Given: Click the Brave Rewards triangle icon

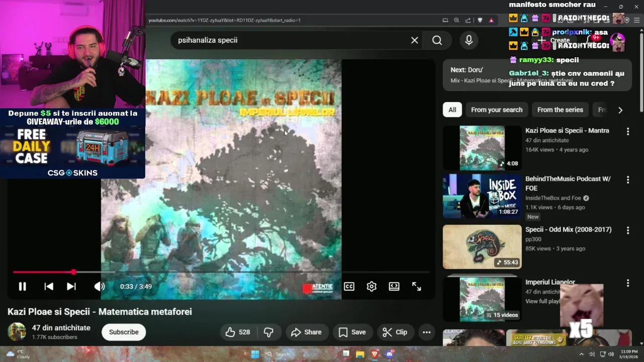Looking at the screenshot, I should pos(491,21).
